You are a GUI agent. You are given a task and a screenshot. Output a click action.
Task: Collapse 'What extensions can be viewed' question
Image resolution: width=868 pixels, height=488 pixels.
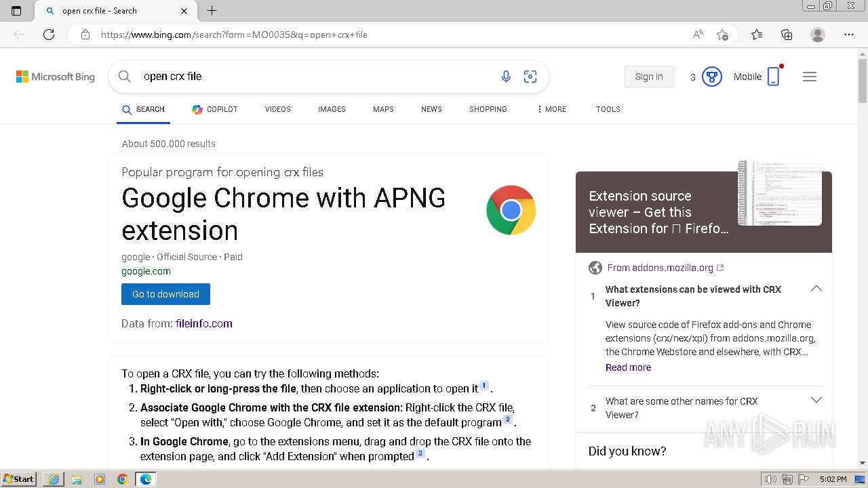click(816, 289)
